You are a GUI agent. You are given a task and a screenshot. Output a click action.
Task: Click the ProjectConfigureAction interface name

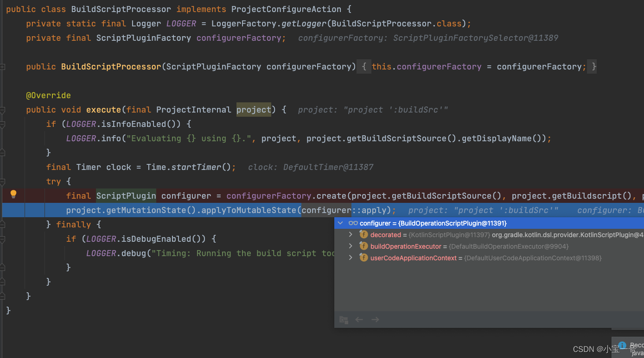(x=286, y=9)
